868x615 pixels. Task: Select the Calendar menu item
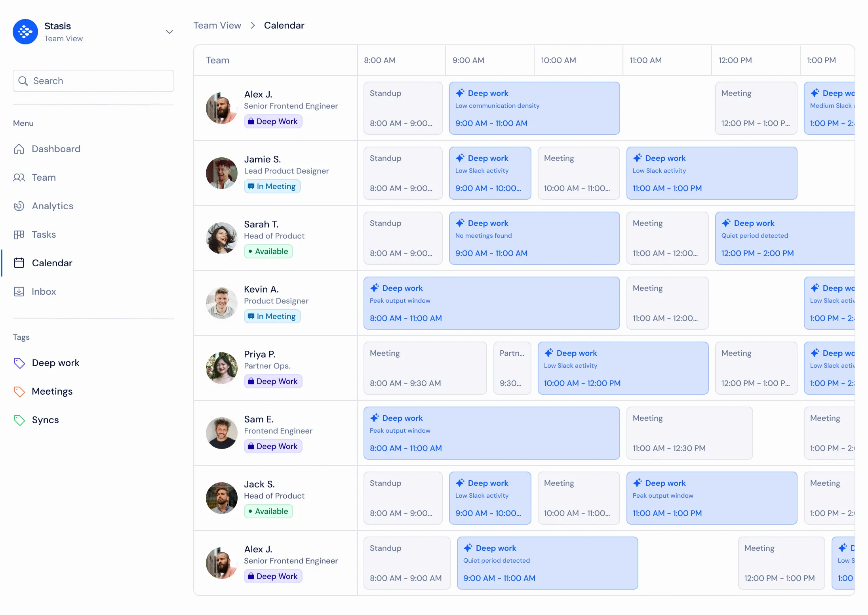point(52,263)
